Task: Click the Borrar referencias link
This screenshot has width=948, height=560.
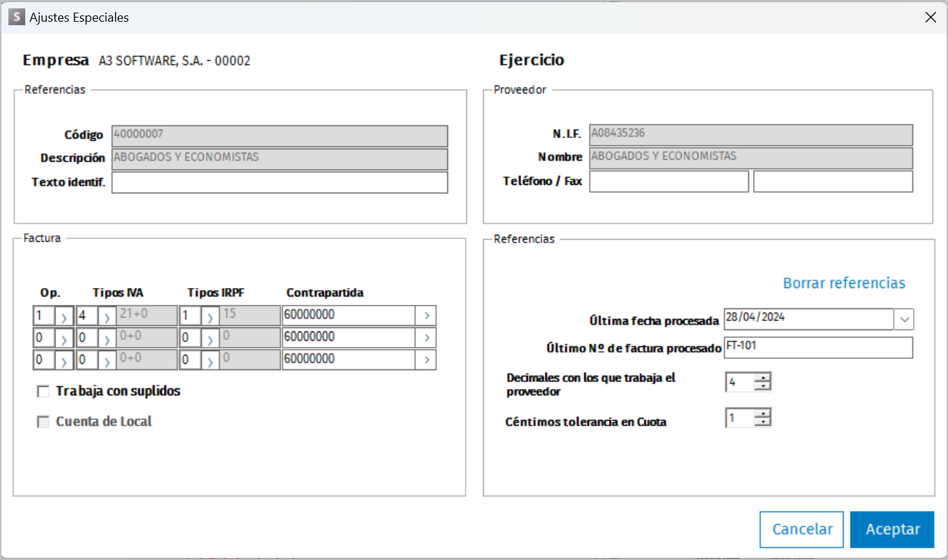Action: (844, 283)
